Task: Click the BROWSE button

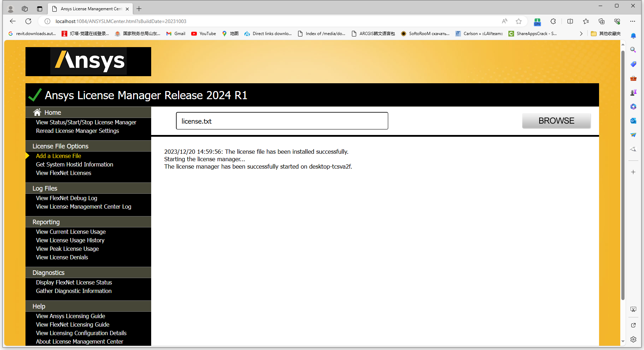Action: point(556,121)
